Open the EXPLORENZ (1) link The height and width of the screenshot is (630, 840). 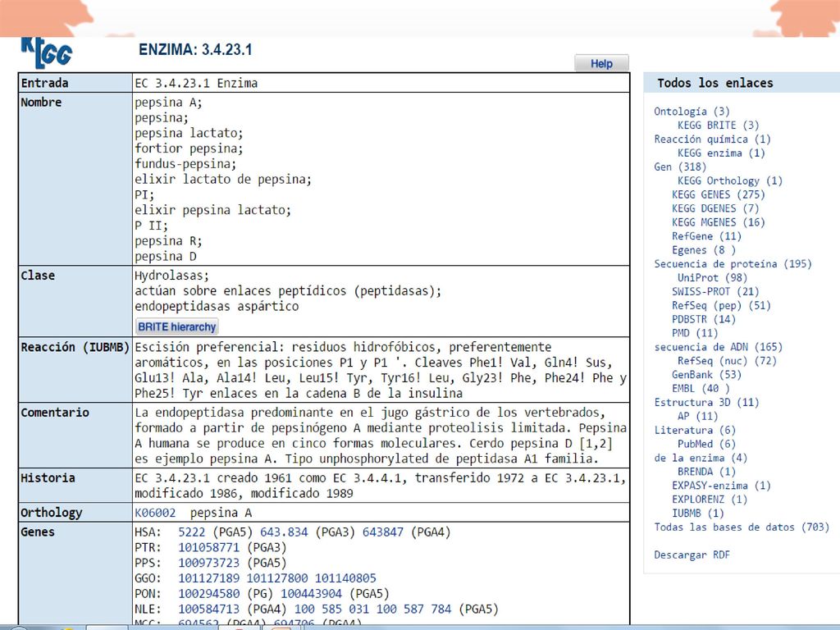[x=710, y=500]
